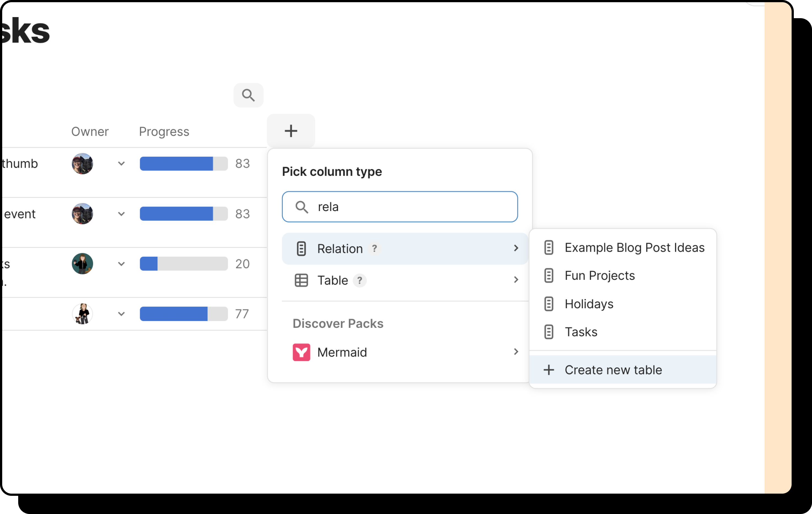Click the Relation column type icon
The image size is (812, 514).
click(301, 248)
